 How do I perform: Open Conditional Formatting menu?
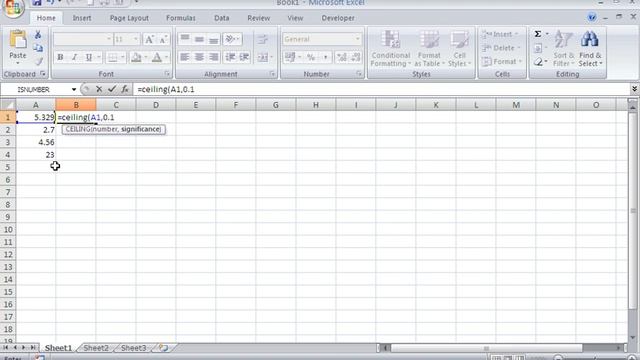point(391,49)
